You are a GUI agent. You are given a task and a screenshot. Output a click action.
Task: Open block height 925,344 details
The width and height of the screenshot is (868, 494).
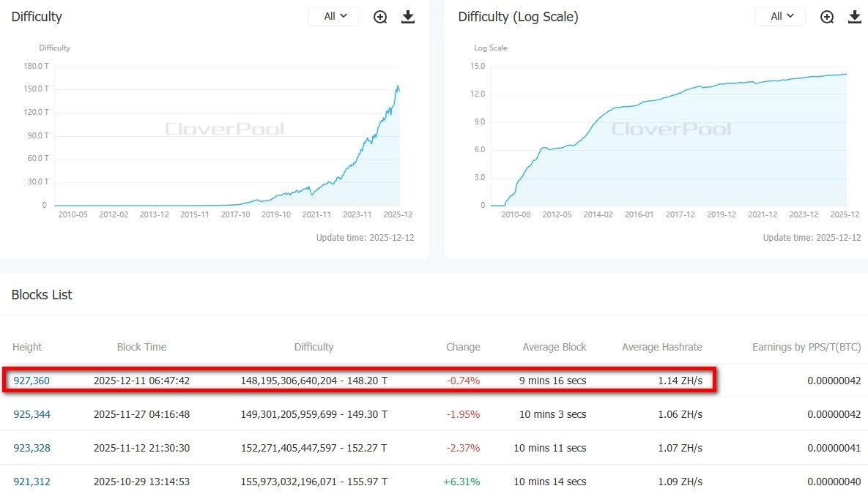coord(31,414)
